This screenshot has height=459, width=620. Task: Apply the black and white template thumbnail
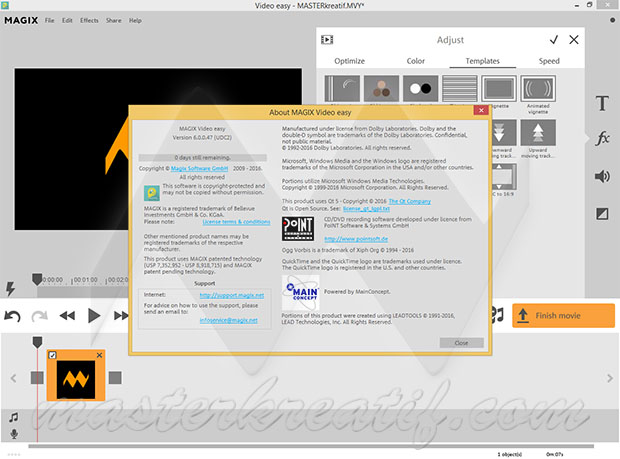[420, 89]
